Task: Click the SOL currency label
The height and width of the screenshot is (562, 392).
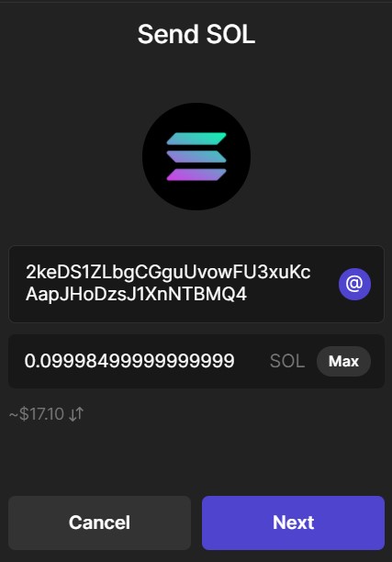Action: (x=287, y=361)
